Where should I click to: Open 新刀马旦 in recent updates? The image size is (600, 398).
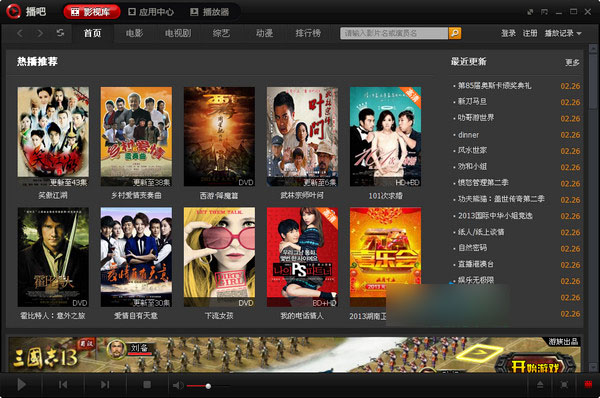(x=472, y=102)
